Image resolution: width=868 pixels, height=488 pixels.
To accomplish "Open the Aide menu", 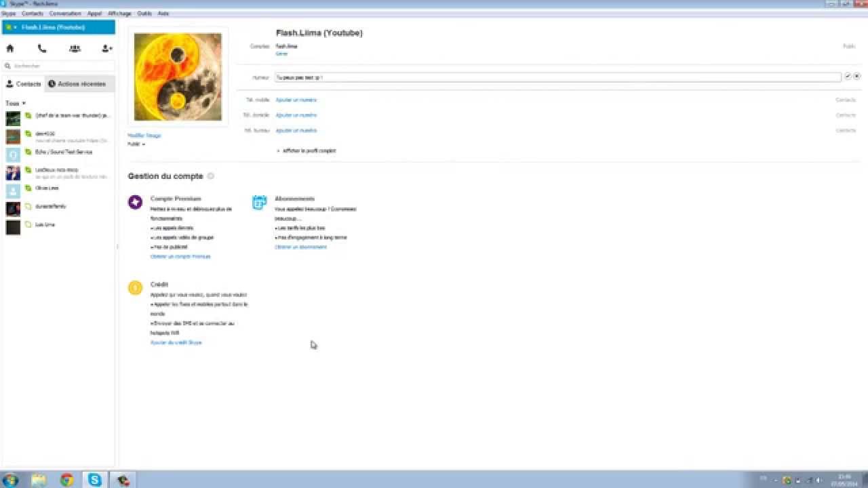I will click(x=163, y=14).
